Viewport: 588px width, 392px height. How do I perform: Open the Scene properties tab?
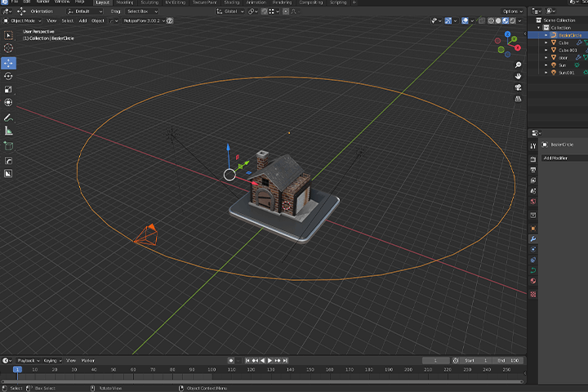point(532,191)
